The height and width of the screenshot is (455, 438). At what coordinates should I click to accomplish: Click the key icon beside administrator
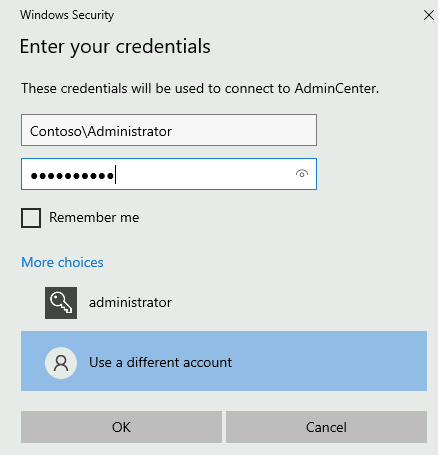61,303
